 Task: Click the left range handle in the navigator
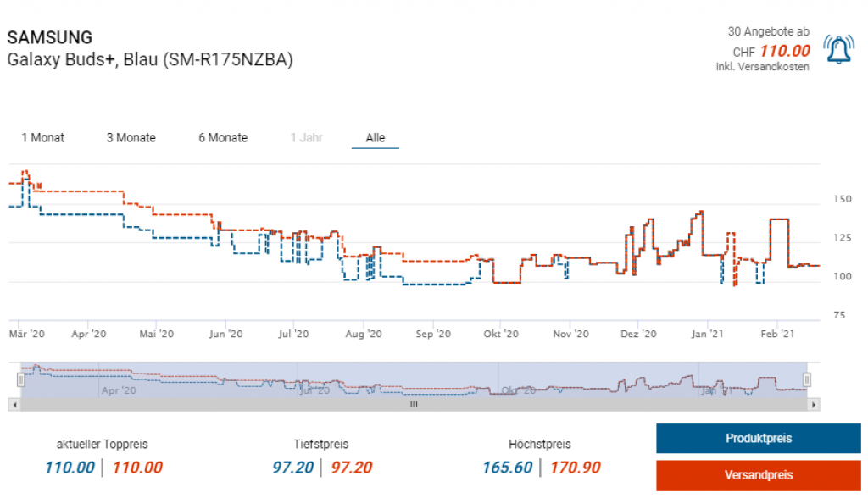[21, 380]
